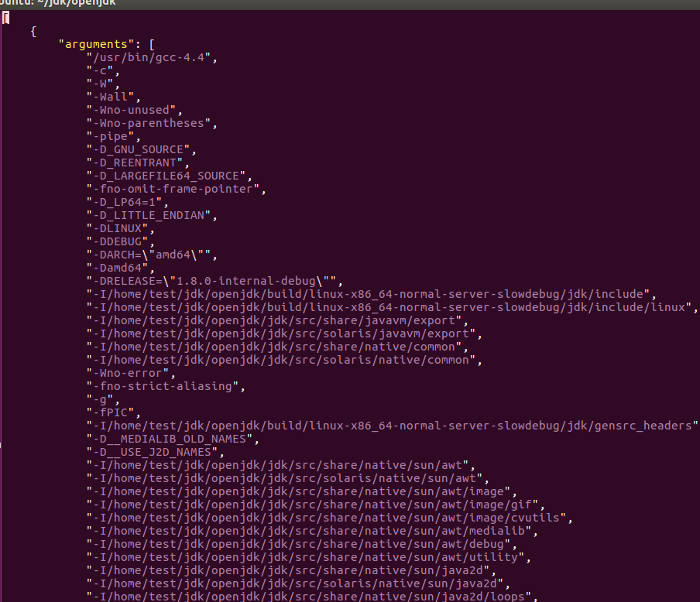The image size is (700, 602).
Task: Click the "-Damd64" line
Action: (x=121, y=269)
